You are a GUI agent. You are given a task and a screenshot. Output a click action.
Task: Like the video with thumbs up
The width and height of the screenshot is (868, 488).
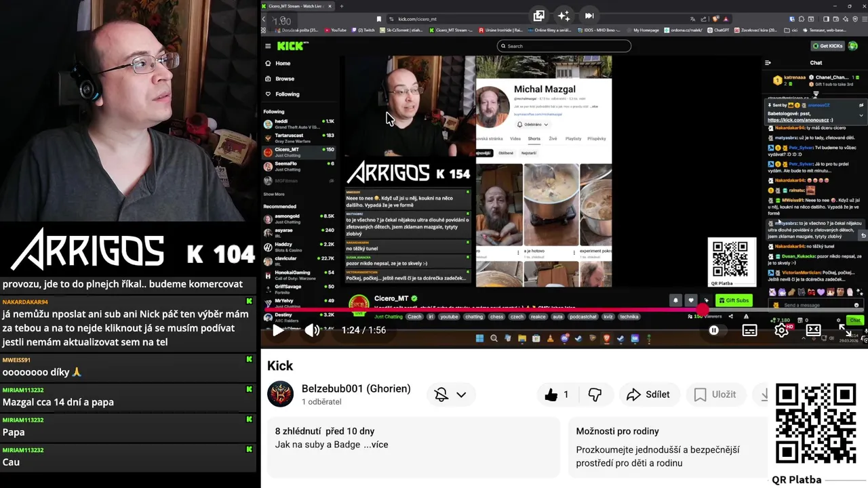(558, 394)
